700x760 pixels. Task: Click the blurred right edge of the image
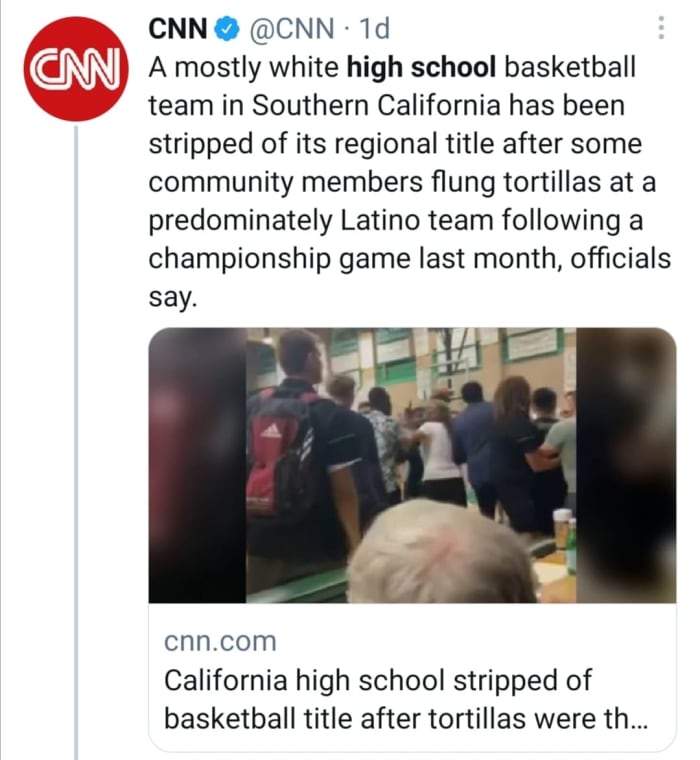(628, 465)
